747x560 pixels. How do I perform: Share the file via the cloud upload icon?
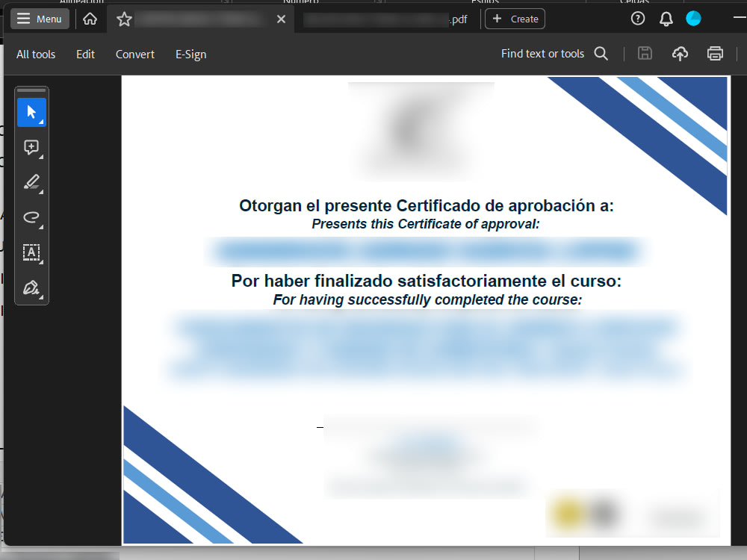[x=680, y=54]
